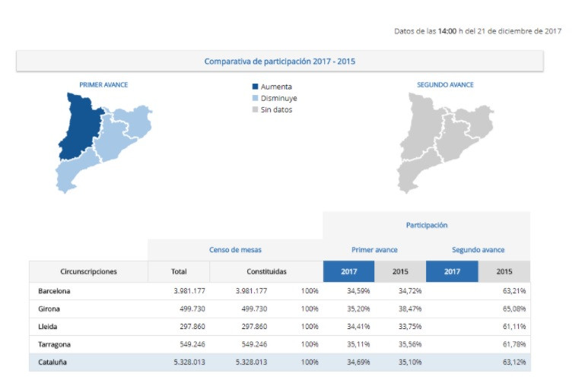Click Barcelona second advance value 63,21%
Image resolution: width=588 pixels, height=386 pixels.
[x=514, y=291]
